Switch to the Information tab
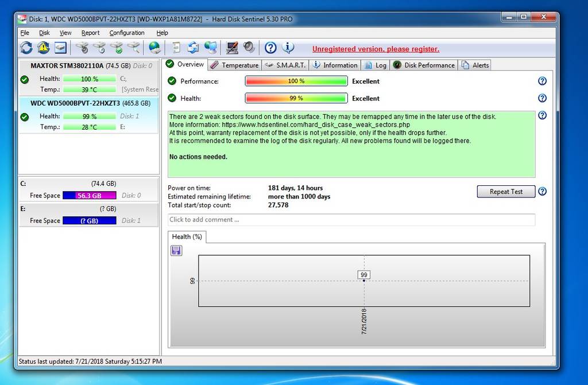Image resolution: width=588 pixels, height=385 pixels. 335,65
